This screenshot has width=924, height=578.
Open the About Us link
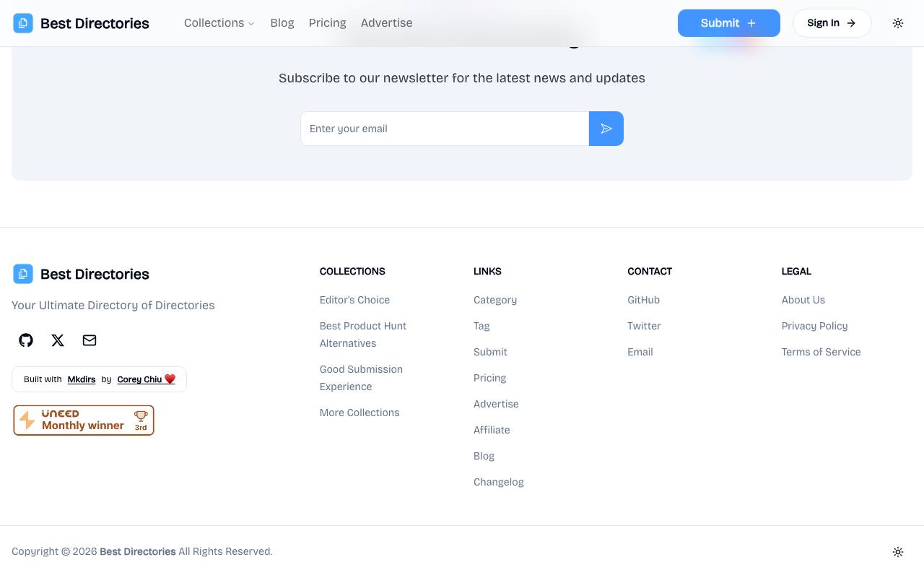(803, 300)
